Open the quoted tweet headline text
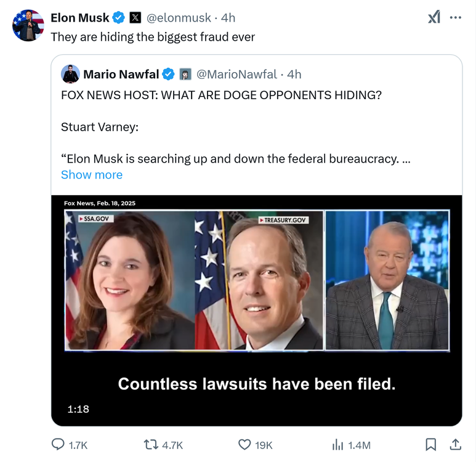Viewport: 476px width, 462px height. pos(221,95)
